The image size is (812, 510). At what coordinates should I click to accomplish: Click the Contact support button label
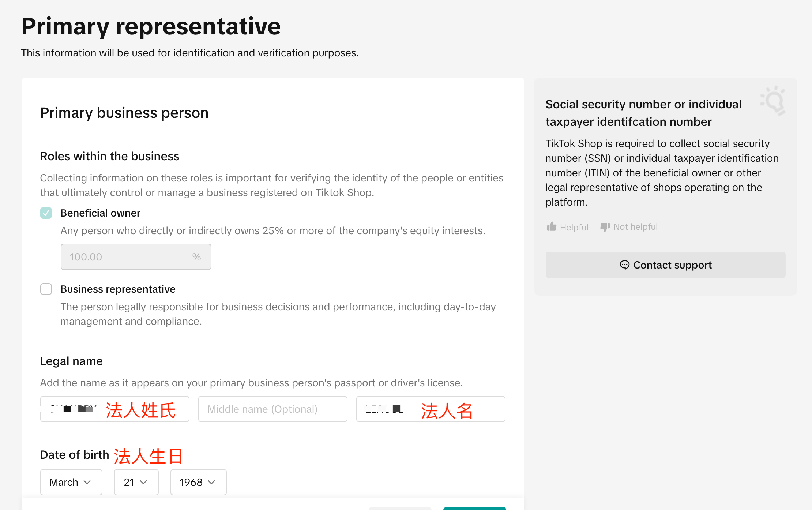[x=672, y=265]
